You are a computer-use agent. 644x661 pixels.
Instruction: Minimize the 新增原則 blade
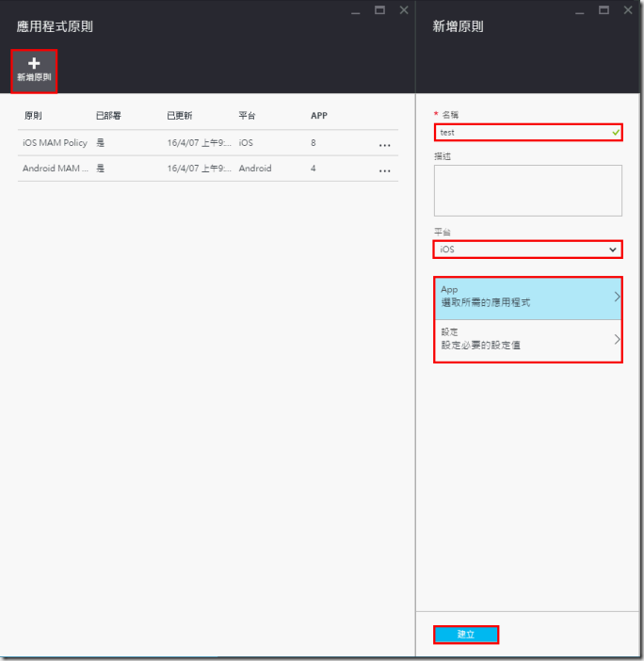[x=578, y=10]
